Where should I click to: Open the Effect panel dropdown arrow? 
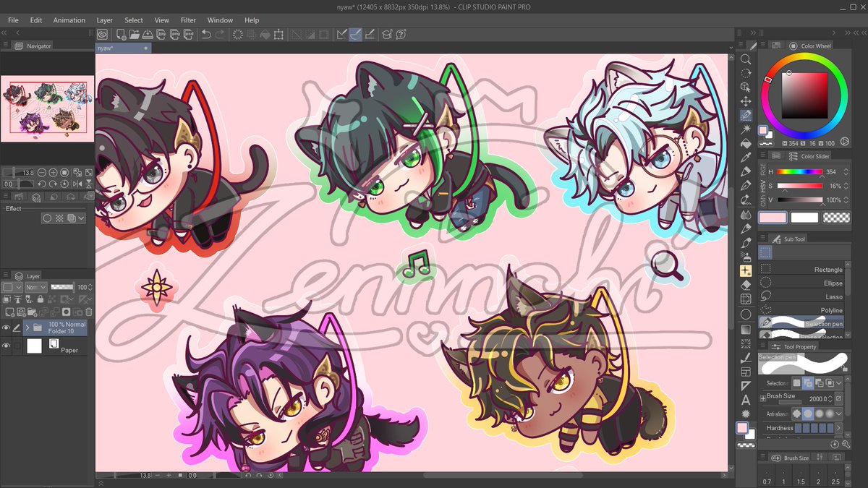81,218
